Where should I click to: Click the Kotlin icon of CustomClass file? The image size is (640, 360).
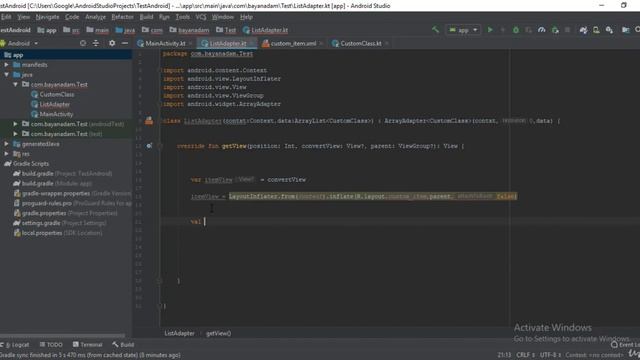[x=35, y=94]
